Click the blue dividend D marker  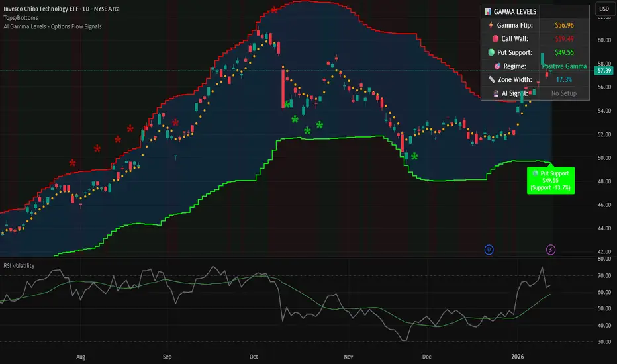coord(489,250)
